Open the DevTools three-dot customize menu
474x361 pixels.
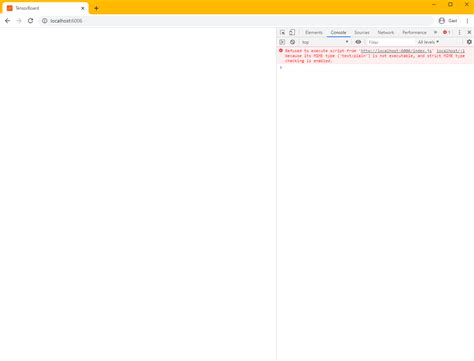(459, 32)
